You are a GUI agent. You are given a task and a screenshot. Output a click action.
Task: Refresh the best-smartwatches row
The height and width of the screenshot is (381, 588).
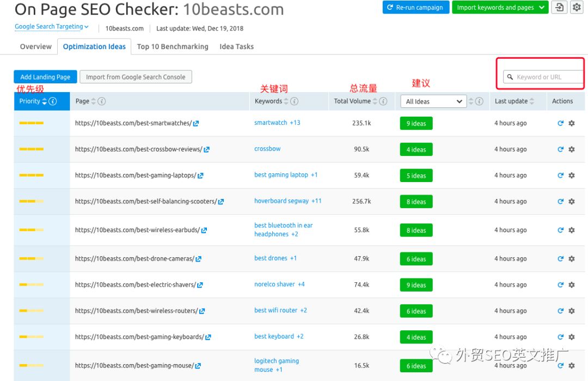[561, 123]
